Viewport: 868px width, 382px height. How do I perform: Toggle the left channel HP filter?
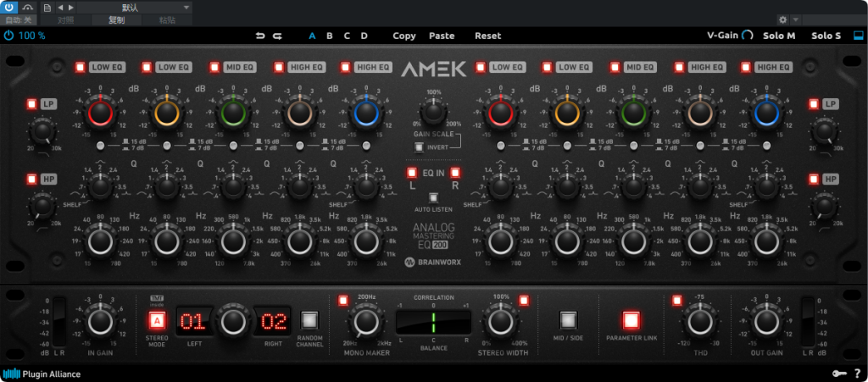click(31, 179)
